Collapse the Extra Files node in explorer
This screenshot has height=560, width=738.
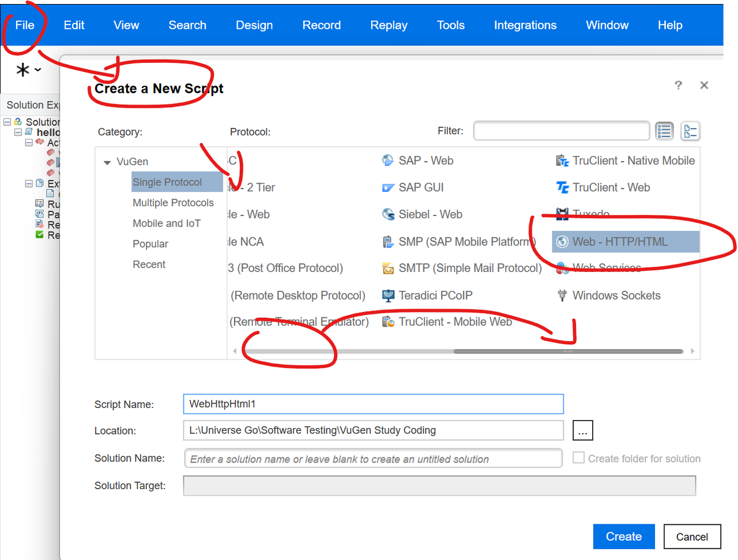[x=29, y=184]
